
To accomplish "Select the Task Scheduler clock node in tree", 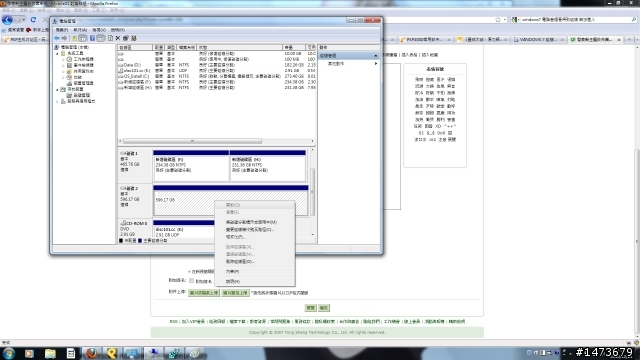I will (81, 59).
